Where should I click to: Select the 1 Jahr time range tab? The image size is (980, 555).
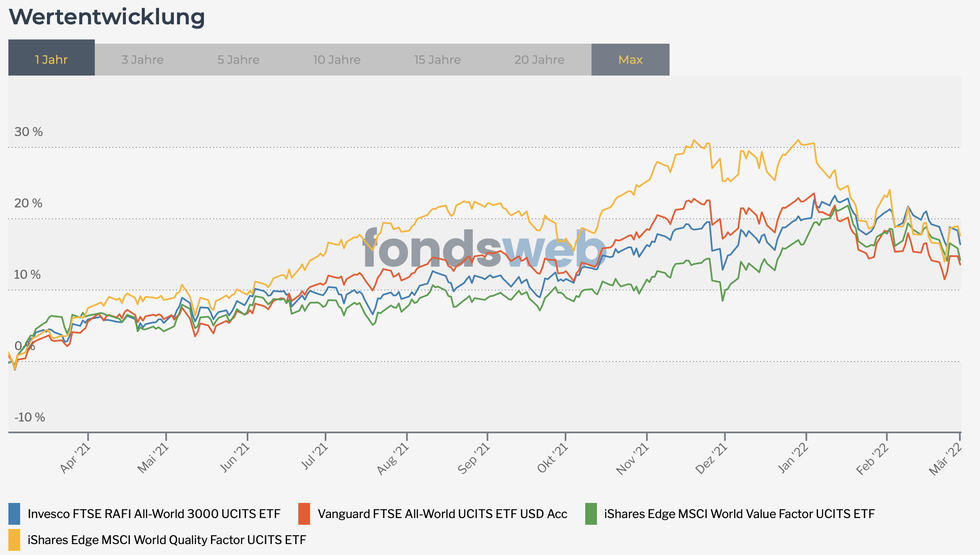[51, 59]
